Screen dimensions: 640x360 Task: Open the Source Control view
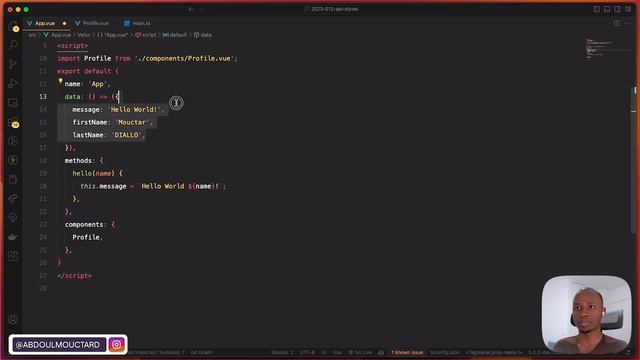pos(13,64)
